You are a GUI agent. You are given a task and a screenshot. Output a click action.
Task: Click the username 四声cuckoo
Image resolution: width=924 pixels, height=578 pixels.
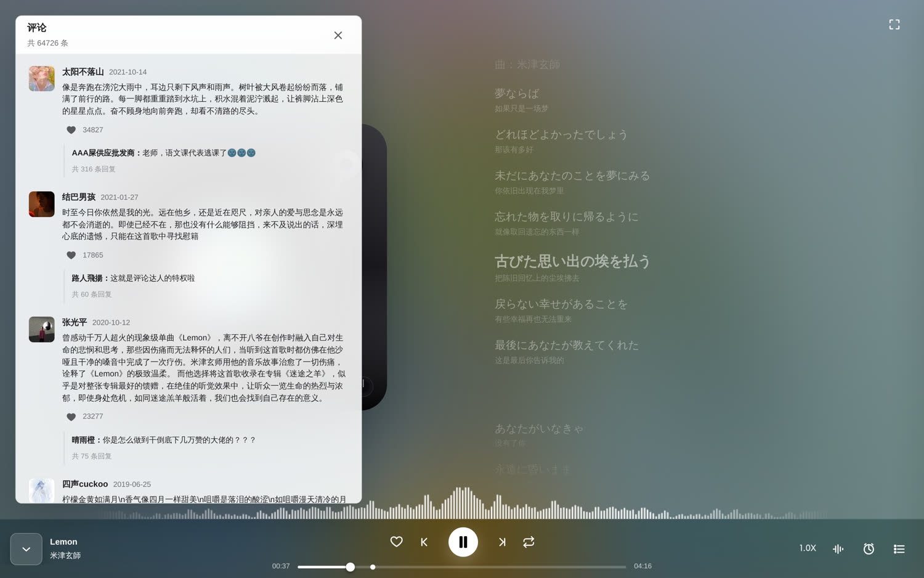[85, 484]
